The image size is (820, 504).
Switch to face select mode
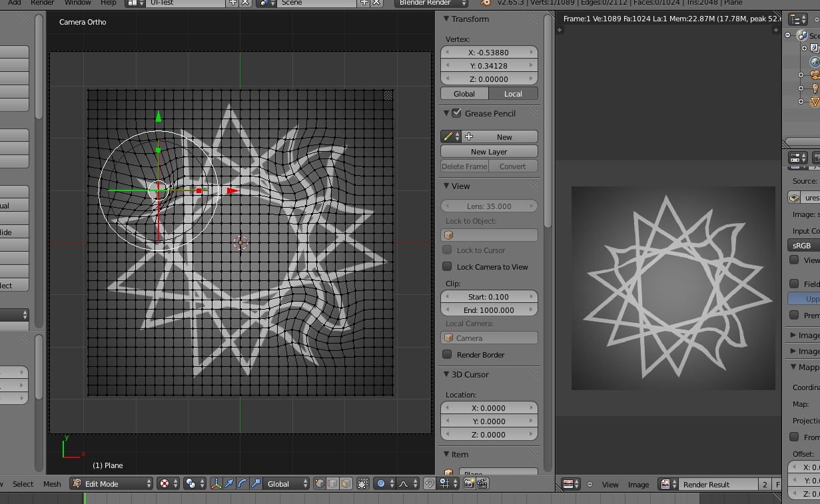pyautogui.click(x=345, y=484)
